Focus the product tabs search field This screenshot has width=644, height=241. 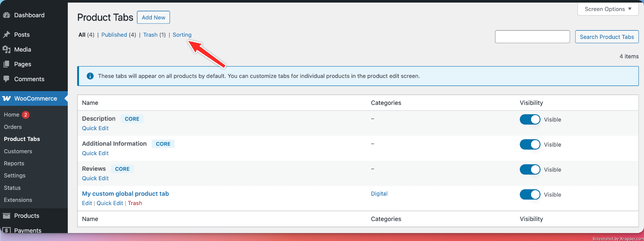point(532,37)
